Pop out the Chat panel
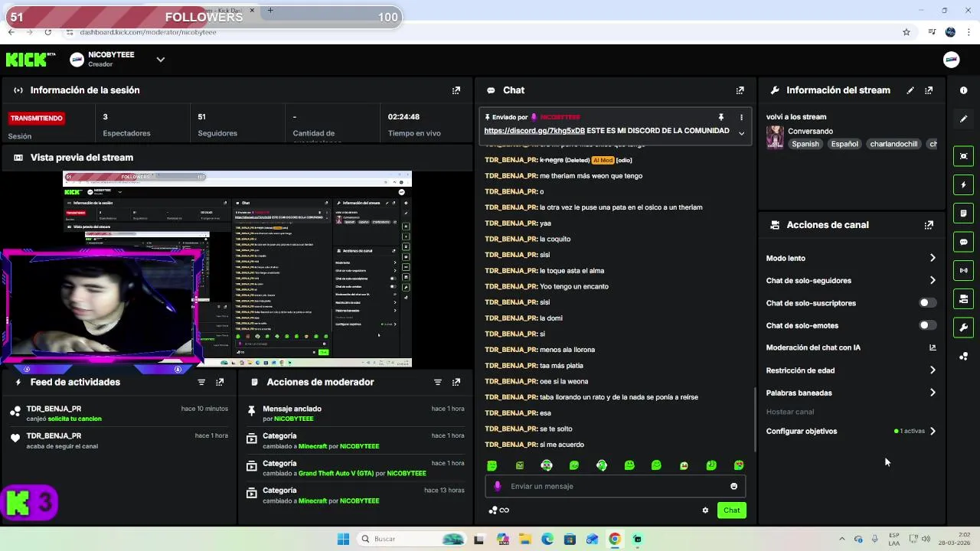 click(740, 90)
